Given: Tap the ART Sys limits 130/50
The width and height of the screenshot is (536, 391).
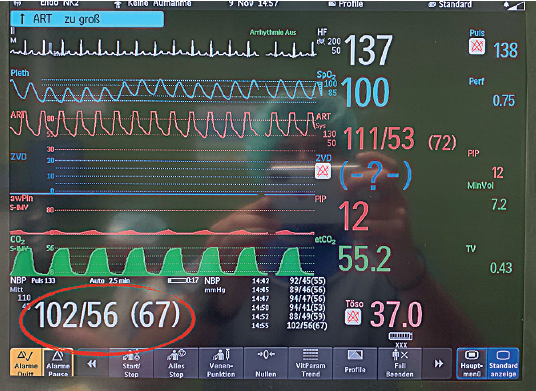Looking at the screenshot, I should [330, 138].
